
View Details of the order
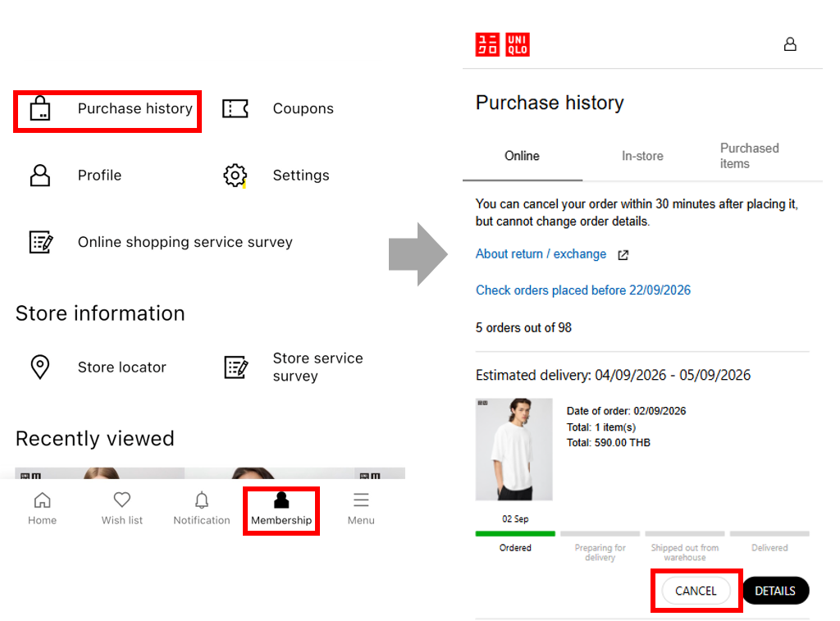tap(775, 591)
